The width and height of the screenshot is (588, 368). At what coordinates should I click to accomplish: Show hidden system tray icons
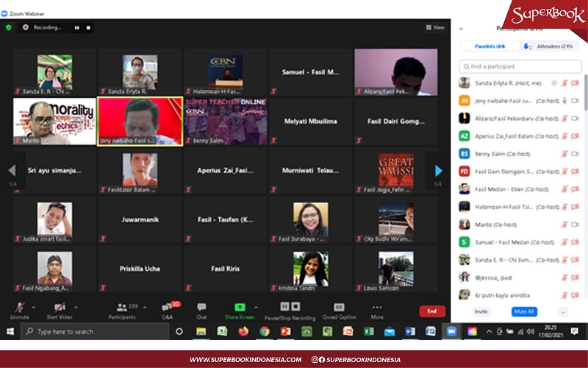tap(489, 332)
